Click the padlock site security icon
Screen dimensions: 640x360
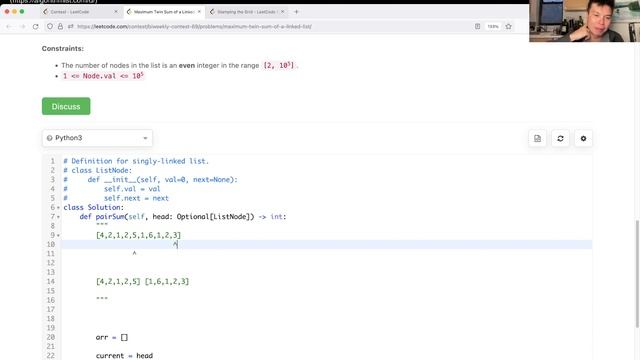click(60, 27)
